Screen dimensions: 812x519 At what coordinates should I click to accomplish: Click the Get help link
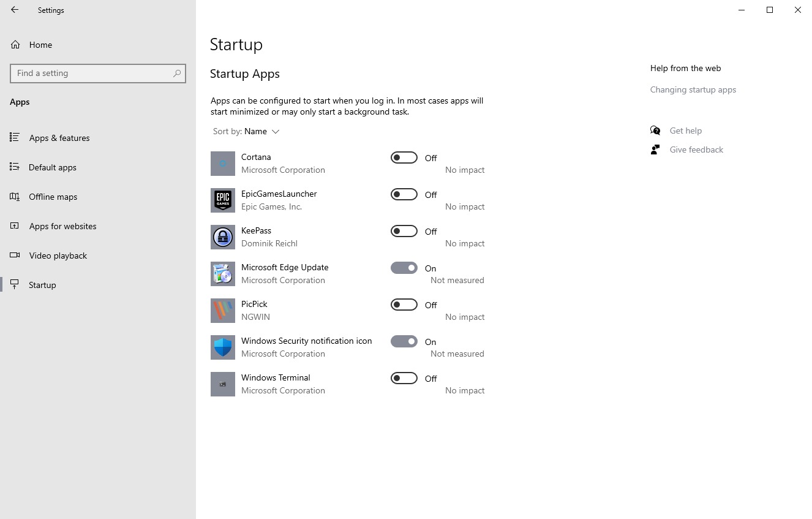click(x=685, y=131)
